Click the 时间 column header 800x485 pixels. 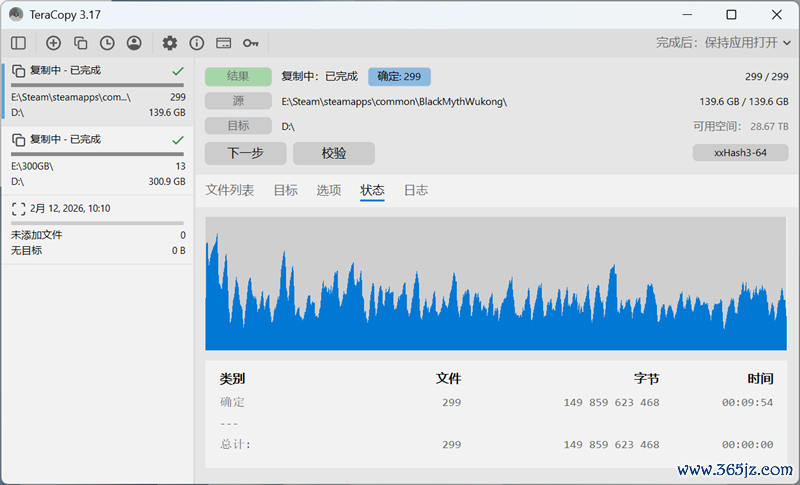point(760,378)
